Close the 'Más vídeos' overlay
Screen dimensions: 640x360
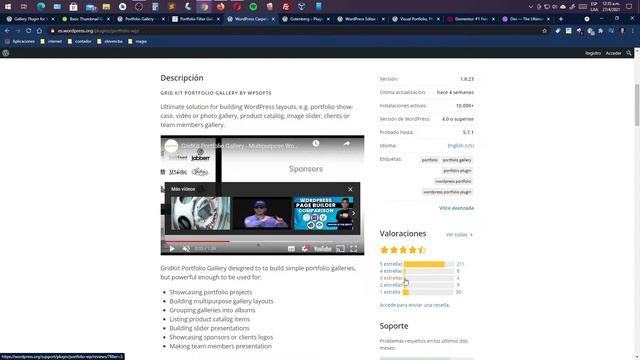coord(350,189)
